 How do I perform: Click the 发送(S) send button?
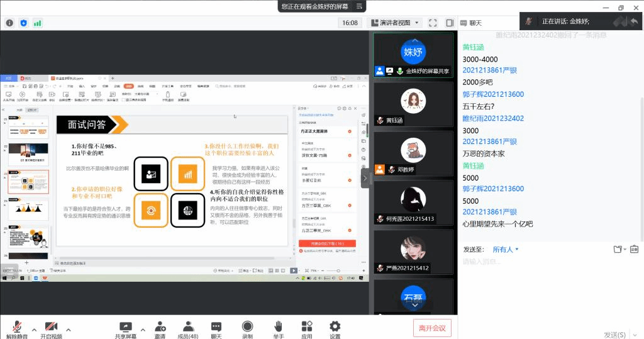614,335
